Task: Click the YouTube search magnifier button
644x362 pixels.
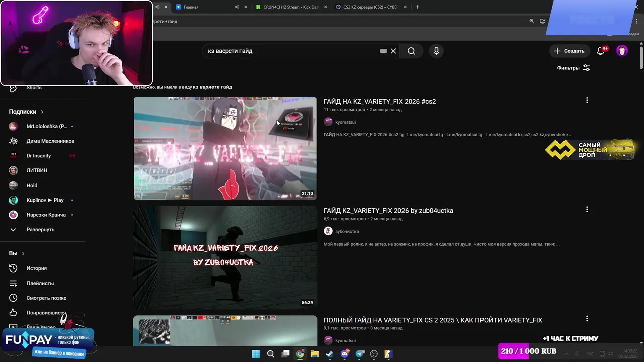Action: 411,51
